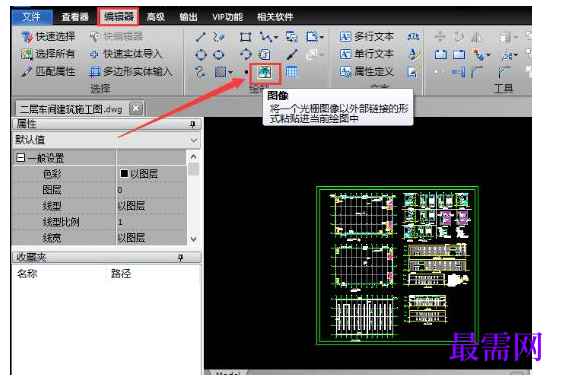Image resolution: width=561 pixels, height=378 pixels.
Task: Click 属性定义 button
Action: tap(366, 72)
